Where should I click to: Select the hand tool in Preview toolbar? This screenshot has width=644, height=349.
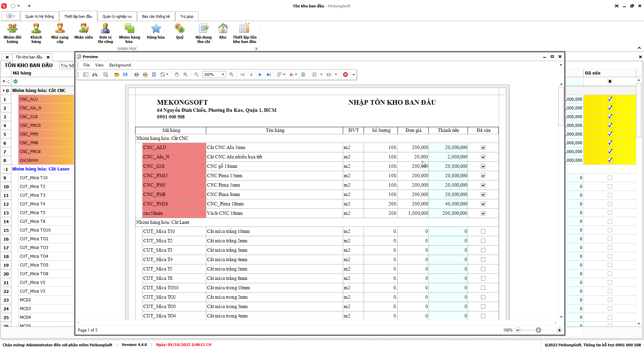click(x=177, y=74)
